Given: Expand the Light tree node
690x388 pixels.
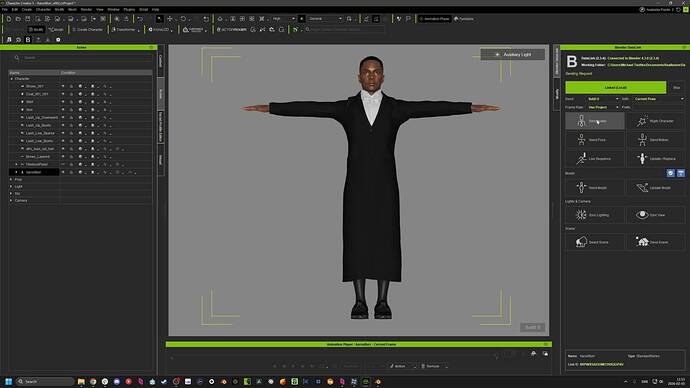Looking at the screenshot, I should point(11,187).
